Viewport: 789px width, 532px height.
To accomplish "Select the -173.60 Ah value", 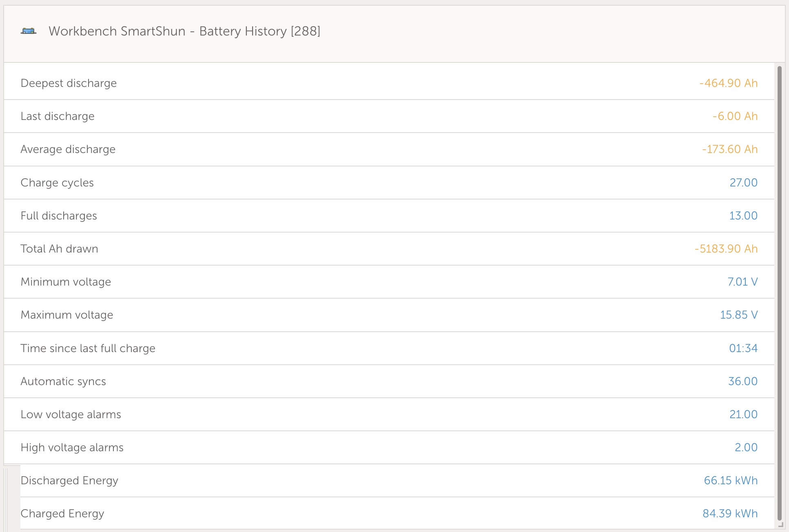I will pos(729,149).
